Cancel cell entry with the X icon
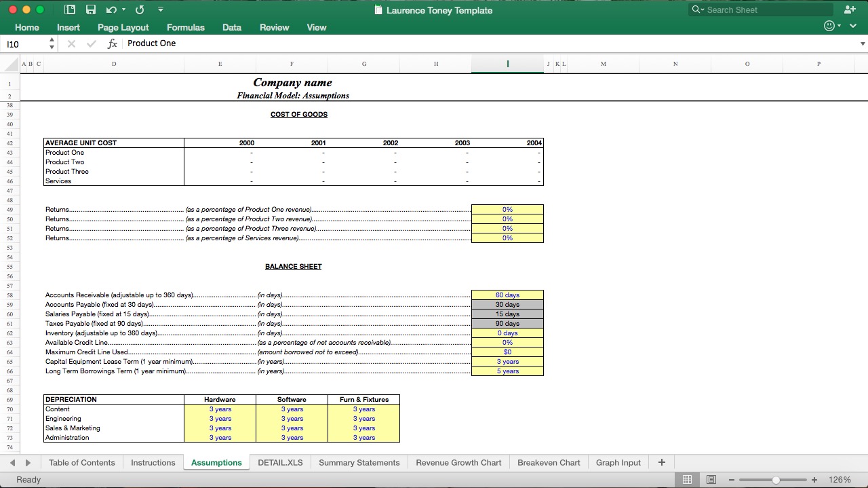The height and width of the screenshot is (488, 868). click(71, 43)
